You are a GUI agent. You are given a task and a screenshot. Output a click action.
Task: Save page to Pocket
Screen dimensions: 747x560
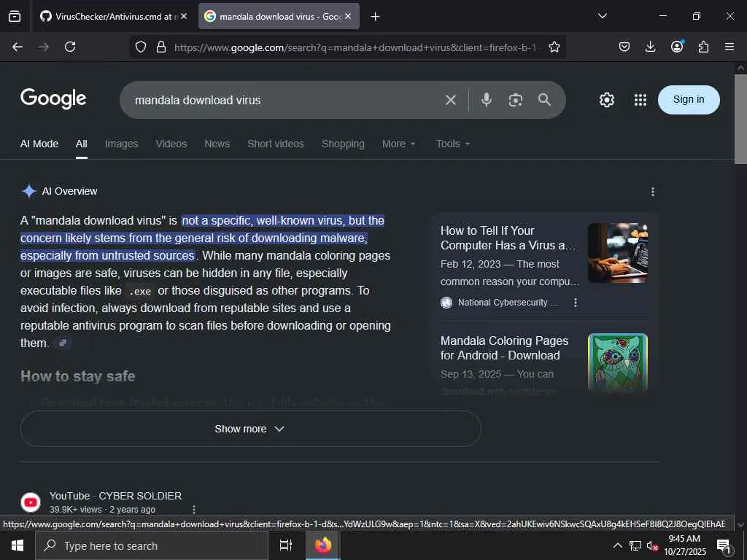coord(624,47)
